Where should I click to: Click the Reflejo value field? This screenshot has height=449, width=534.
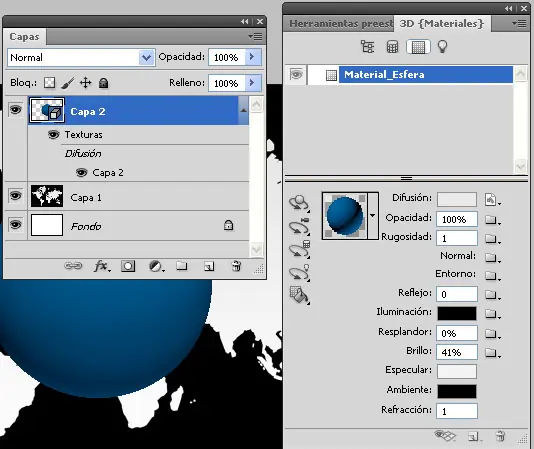(x=457, y=294)
